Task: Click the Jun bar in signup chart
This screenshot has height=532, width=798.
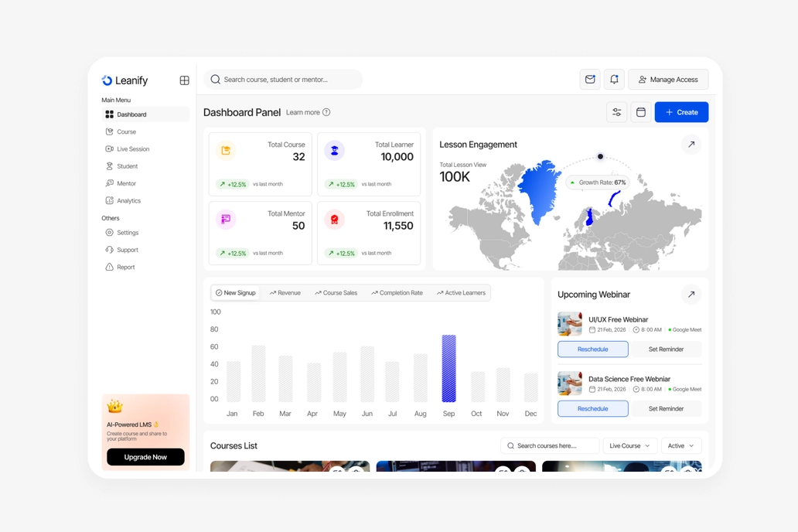Action: coord(367,374)
